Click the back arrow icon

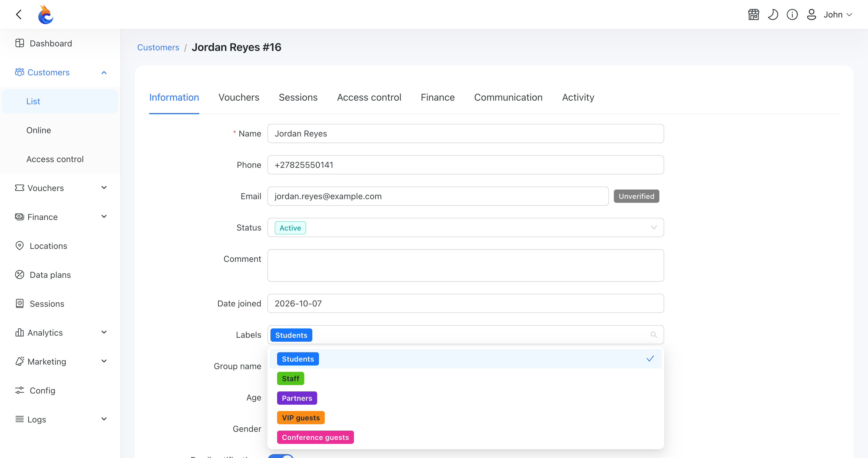[19, 14]
